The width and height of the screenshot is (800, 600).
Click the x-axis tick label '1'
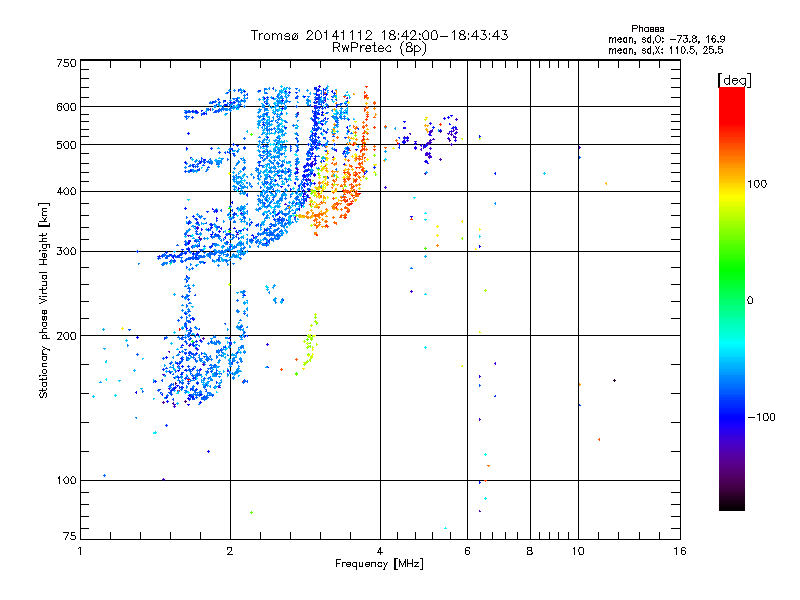tap(80, 551)
